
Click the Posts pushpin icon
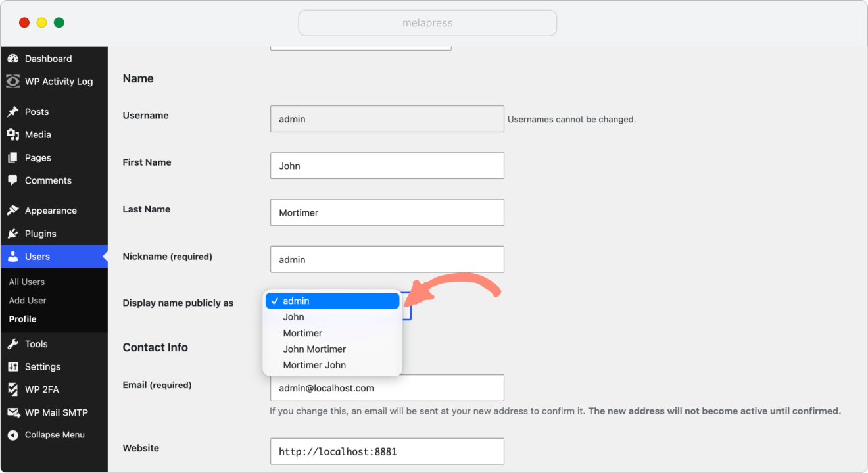pos(12,112)
